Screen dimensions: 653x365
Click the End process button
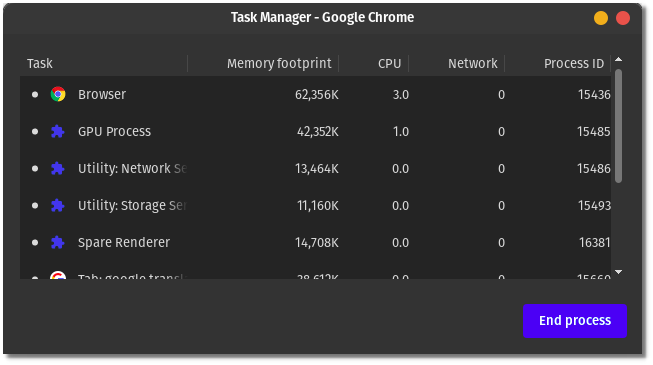click(575, 320)
